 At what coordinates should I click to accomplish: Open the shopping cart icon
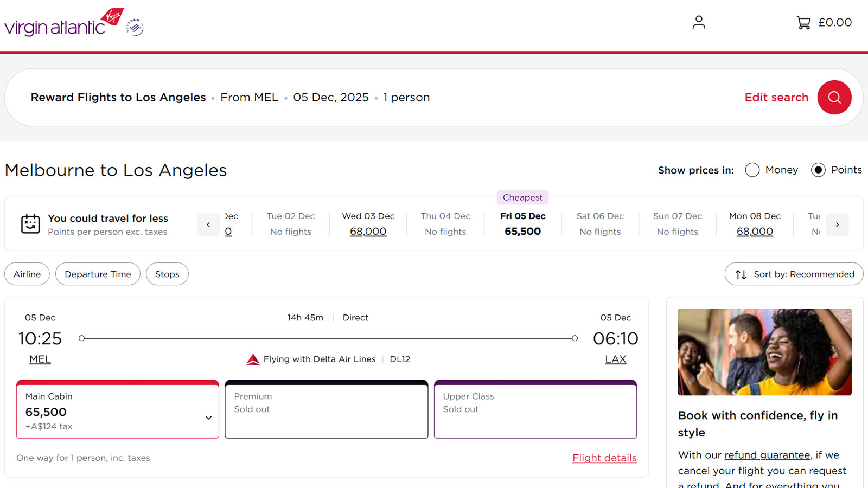pyautogui.click(x=803, y=22)
